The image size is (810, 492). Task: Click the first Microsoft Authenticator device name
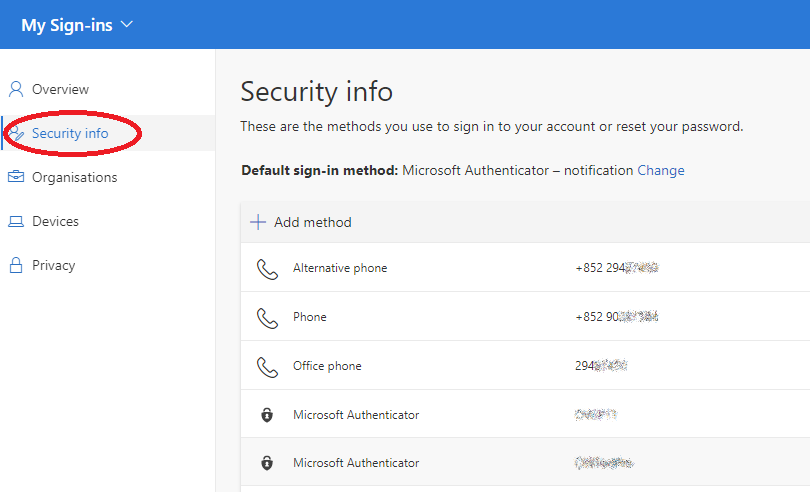point(596,414)
